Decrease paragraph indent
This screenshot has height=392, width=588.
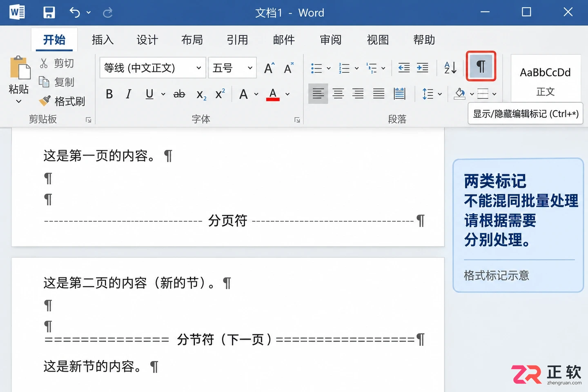(x=404, y=68)
